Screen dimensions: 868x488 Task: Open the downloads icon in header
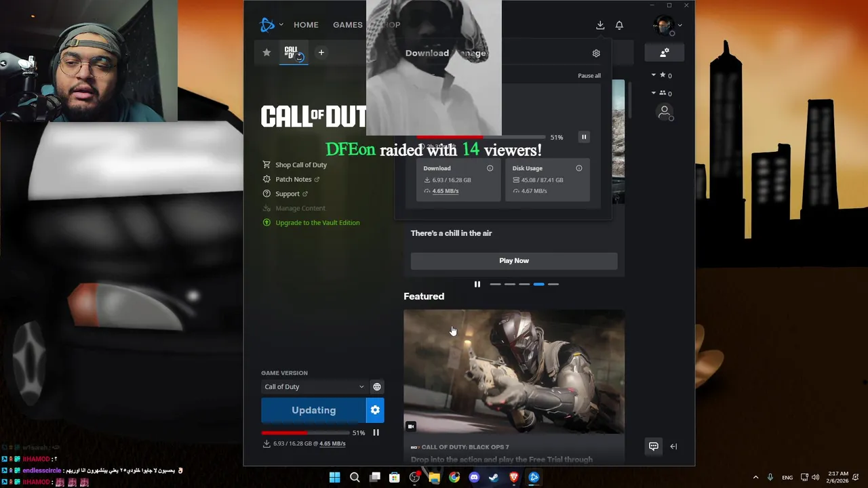[x=600, y=25]
